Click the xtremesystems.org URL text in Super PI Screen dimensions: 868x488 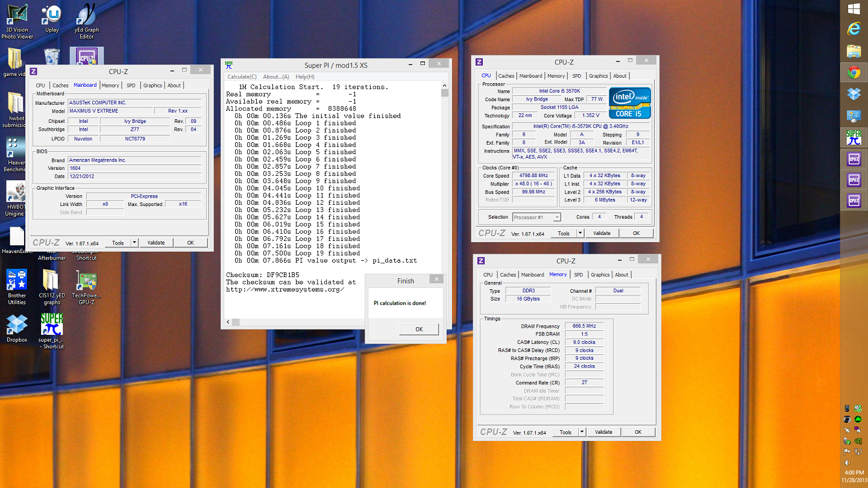point(285,289)
